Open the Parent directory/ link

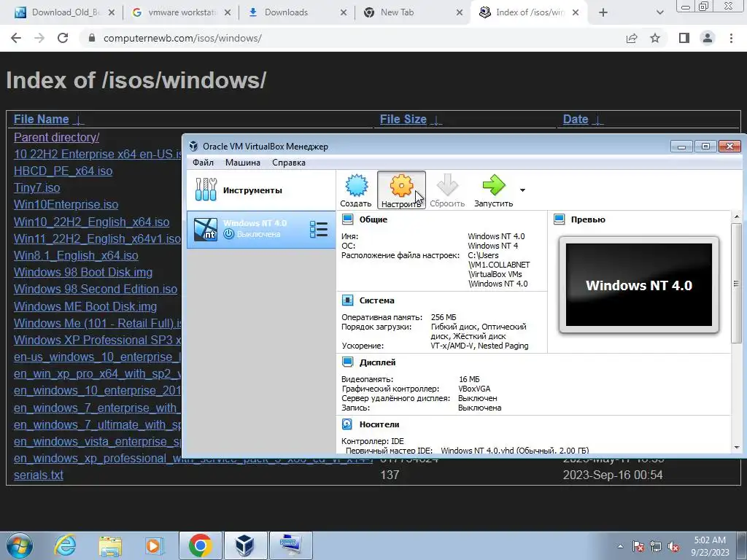tap(57, 137)
